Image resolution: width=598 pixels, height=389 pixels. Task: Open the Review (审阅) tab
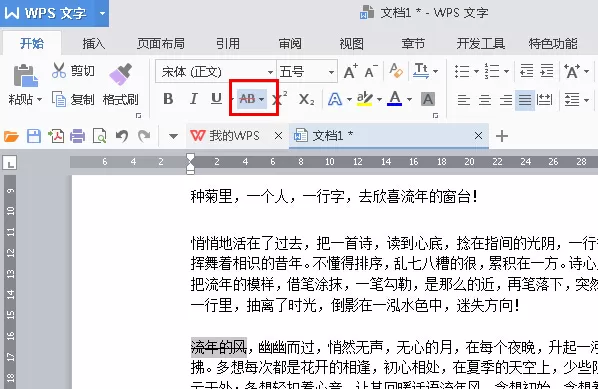click(290, 44)
